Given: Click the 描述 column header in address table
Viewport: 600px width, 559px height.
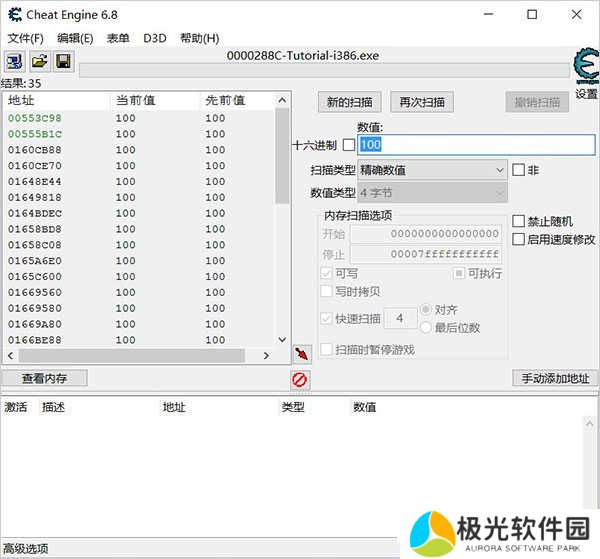Looking at the screenshot, I should (53, 407).
